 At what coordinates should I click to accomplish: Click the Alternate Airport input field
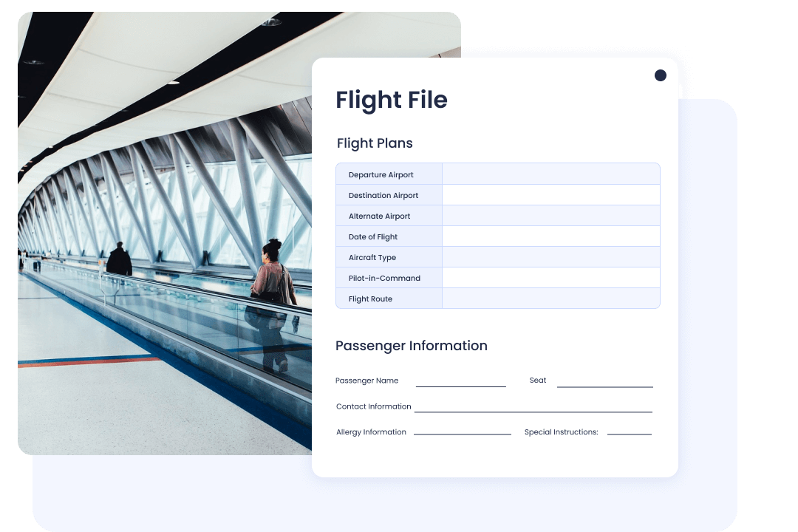550,215
